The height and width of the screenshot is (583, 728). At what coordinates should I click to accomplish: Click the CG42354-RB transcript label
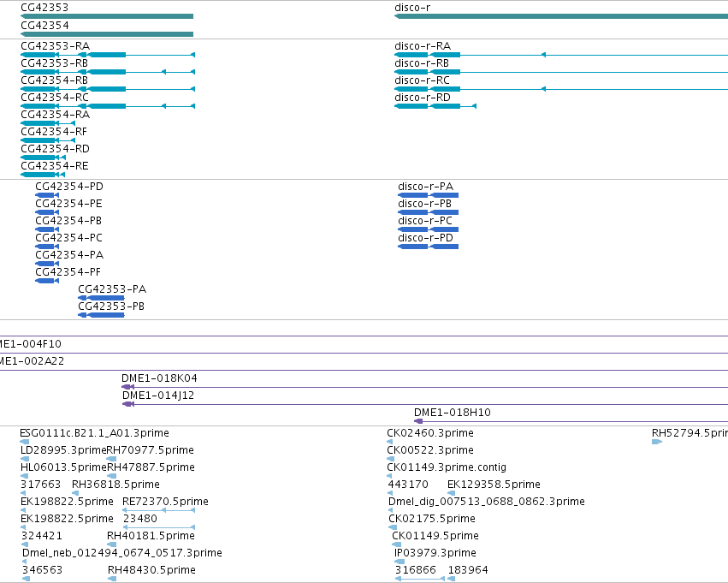tap(54, 80)
